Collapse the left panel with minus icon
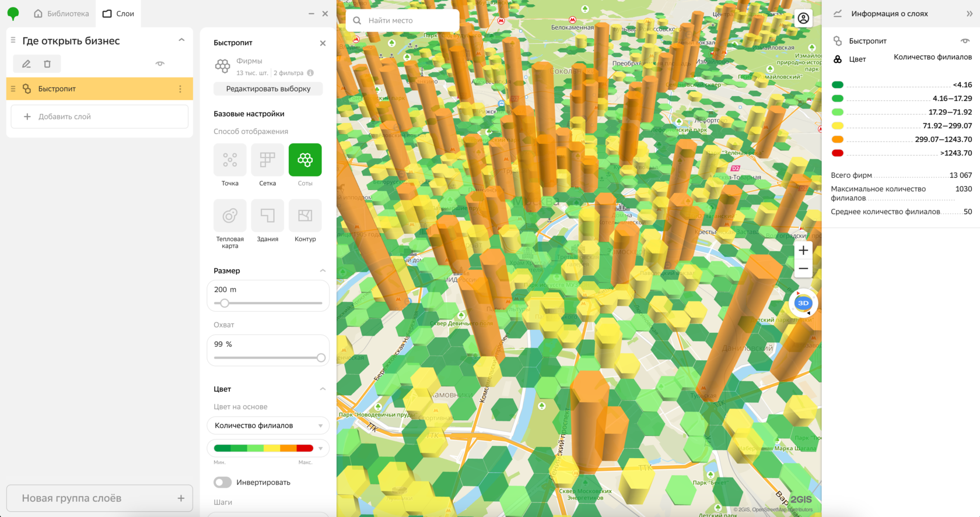The width and height of the screenshot is (980, 517). coord(311,13)
